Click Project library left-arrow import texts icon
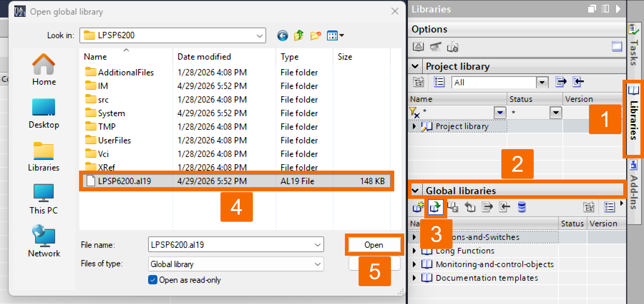The image size is (644, 304). 578,82
